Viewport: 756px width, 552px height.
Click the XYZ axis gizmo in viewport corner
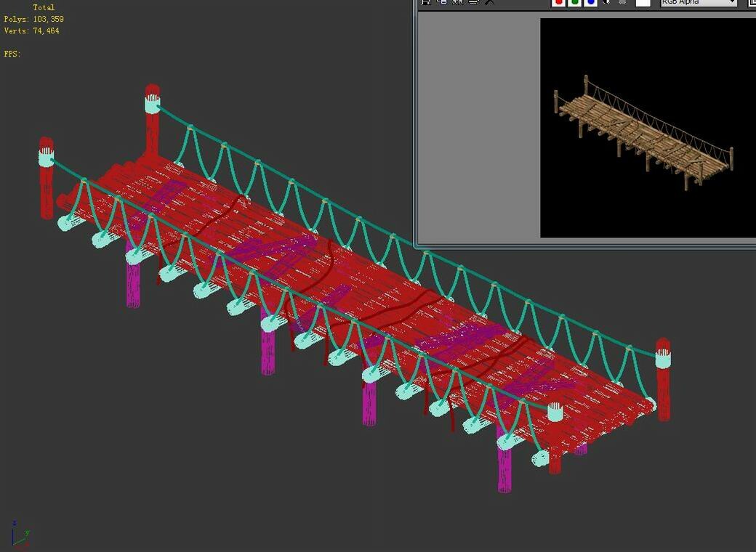point(21,535)
